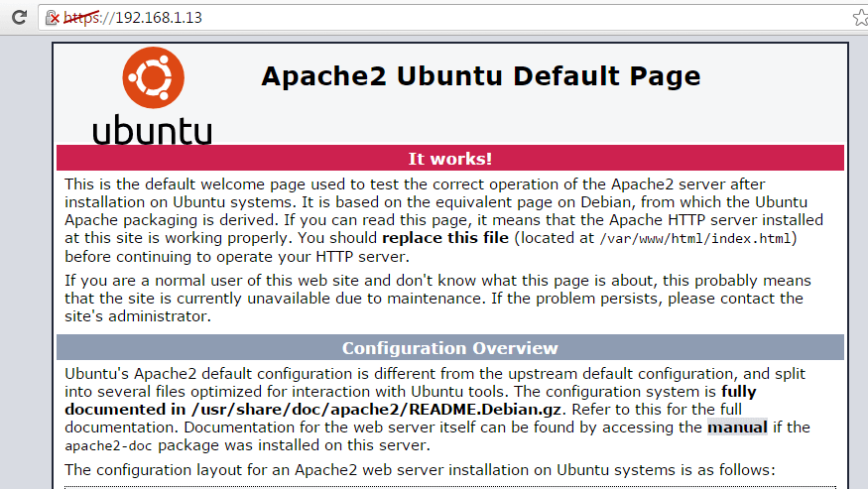Viewport: 868px width, 489px height.
Task: Click the struck-through 'https' in the URL
Action: 81,18
